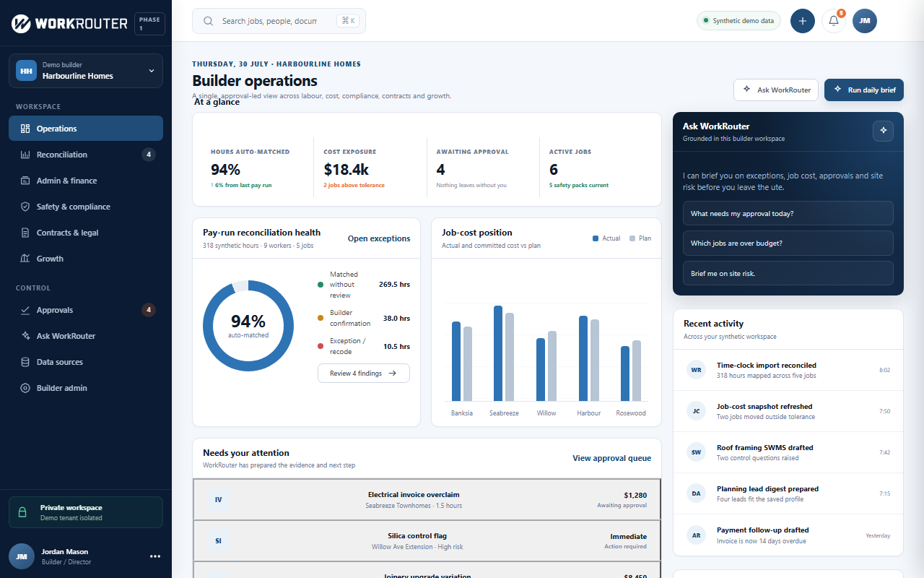Click the Seabreeze bar group in chart
924x578 pixels.
(504, 353)
